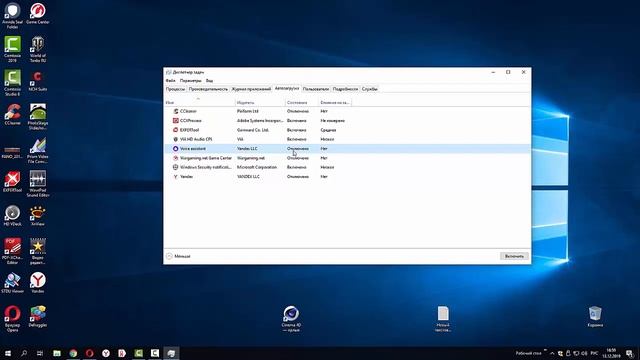640x360 pixels.
Task: Open Yandex browser desktop shortcut
Action: pos(38,283)
